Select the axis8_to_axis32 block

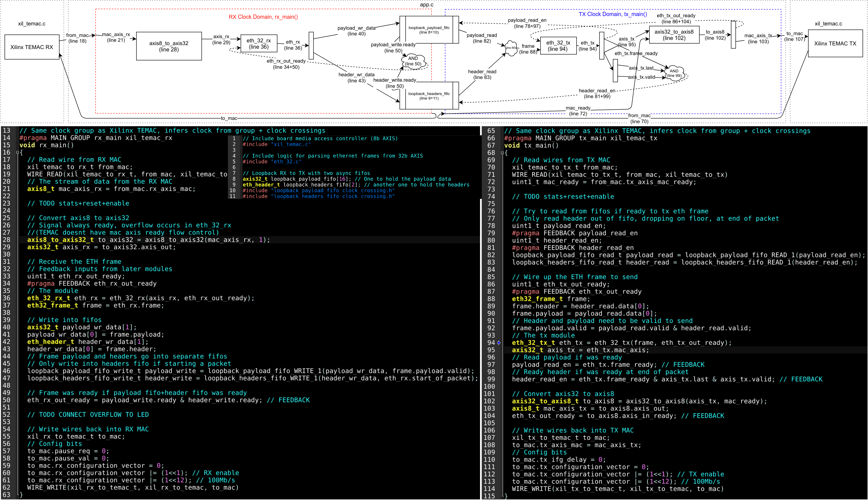click(x=169, y=46)
